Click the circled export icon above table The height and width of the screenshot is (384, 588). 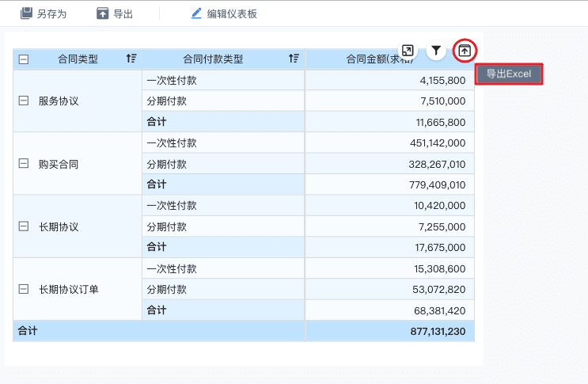(x=465, y=51)
